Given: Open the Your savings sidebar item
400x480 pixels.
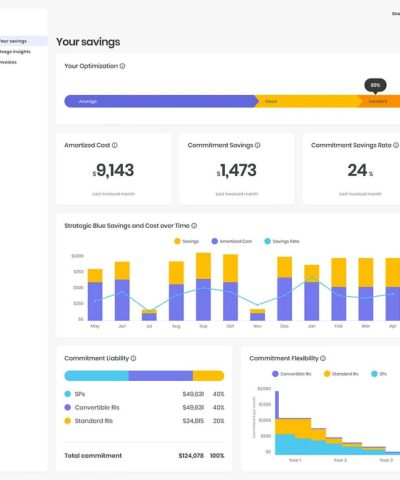Looking at the screenshot, I should 23,41.
